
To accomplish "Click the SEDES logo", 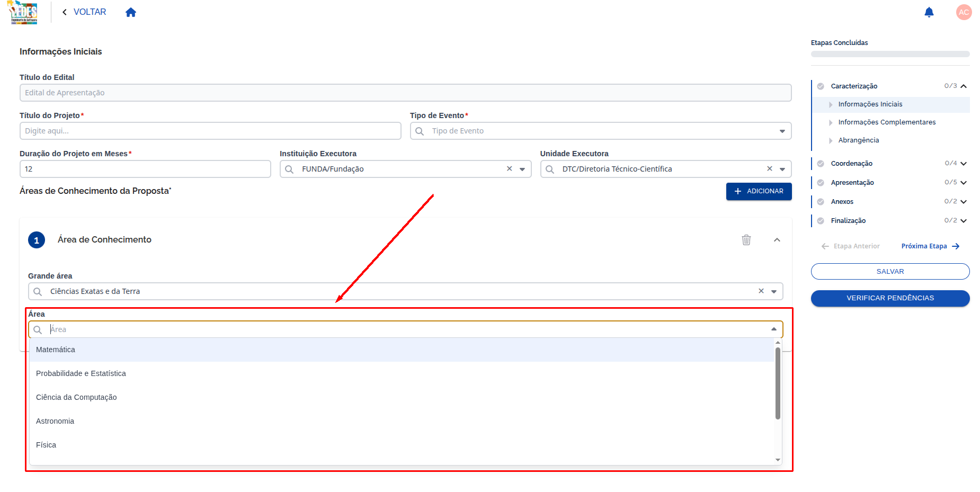I will [24, 12].
